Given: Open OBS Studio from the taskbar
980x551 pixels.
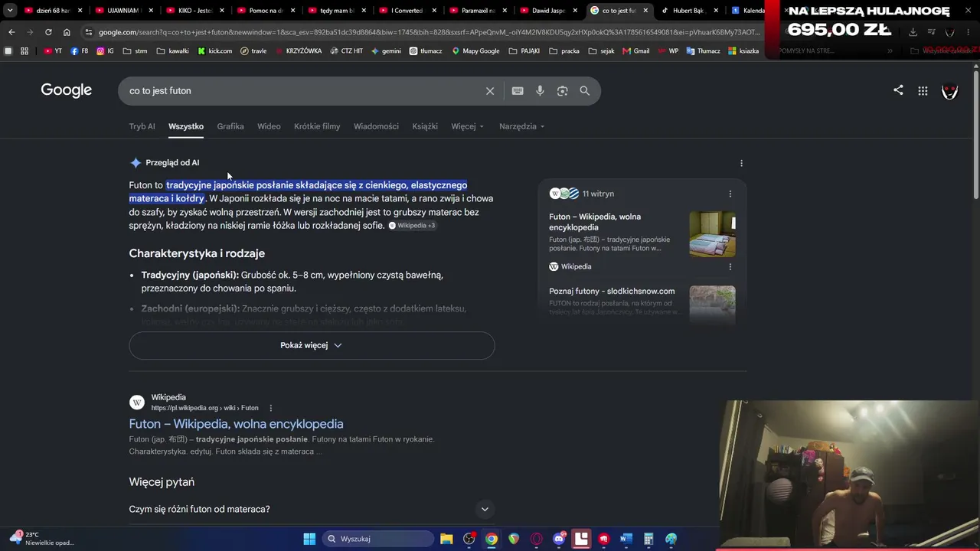Looking at the screenshot, I should [x=469, y=539].
